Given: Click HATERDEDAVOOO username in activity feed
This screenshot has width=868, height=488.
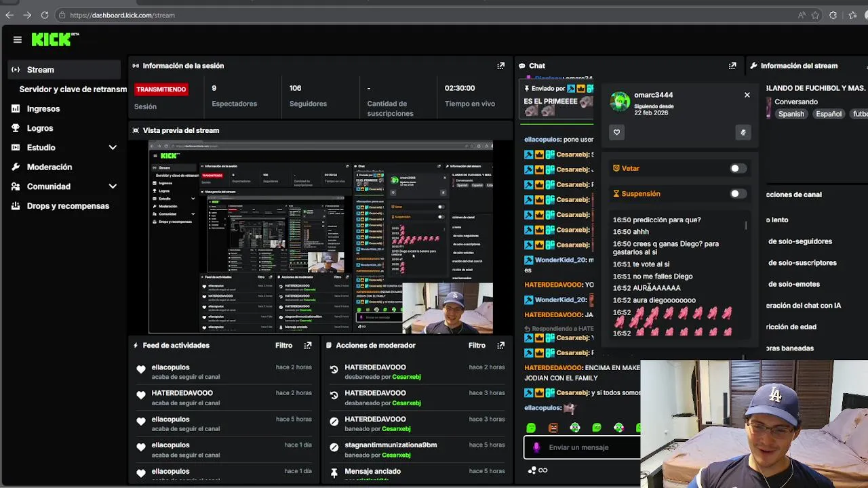Looking at the screenshot, I should 182,393.
